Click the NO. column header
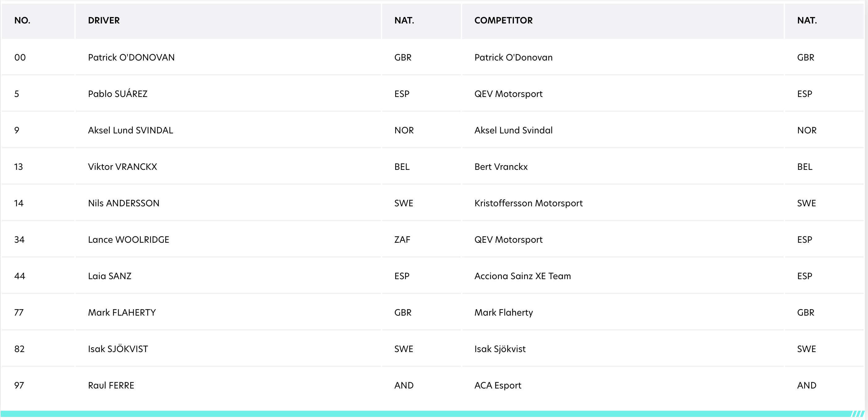 [22, 21]
